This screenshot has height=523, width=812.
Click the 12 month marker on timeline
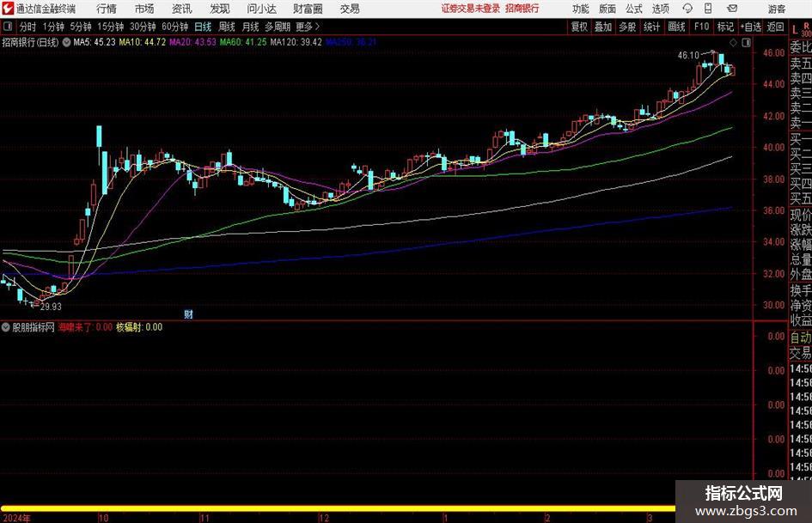324,519
